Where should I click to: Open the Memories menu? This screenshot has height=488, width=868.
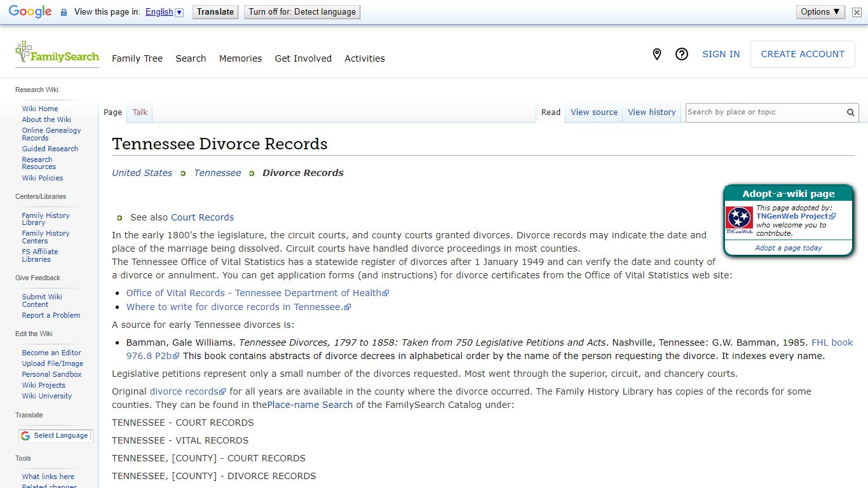click(240, 58)
